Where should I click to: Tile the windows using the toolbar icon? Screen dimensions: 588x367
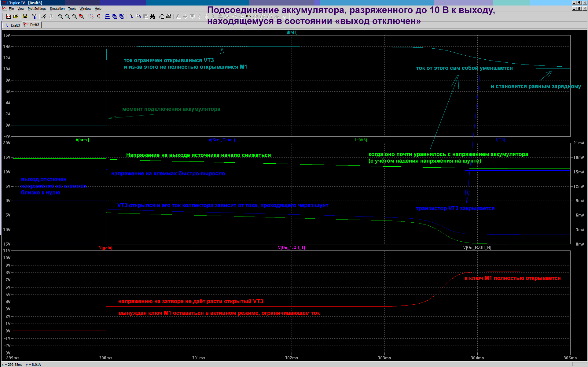click(x=108, y=16)
